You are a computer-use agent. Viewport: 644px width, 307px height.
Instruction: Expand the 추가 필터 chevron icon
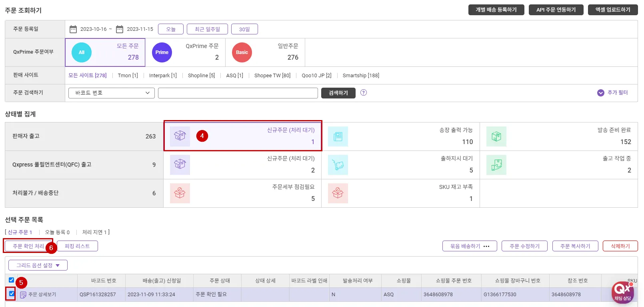pyautogui.click(x=600, y=93)
